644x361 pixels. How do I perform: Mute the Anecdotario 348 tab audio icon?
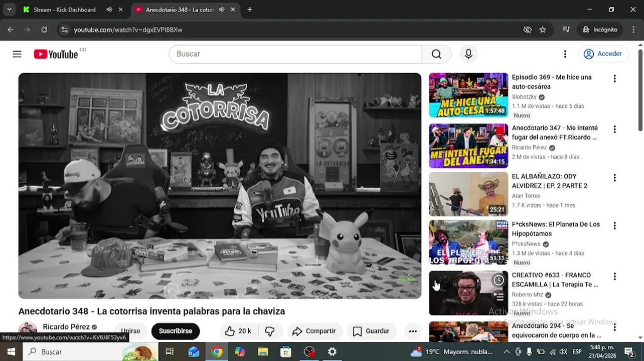pos(221,10)
